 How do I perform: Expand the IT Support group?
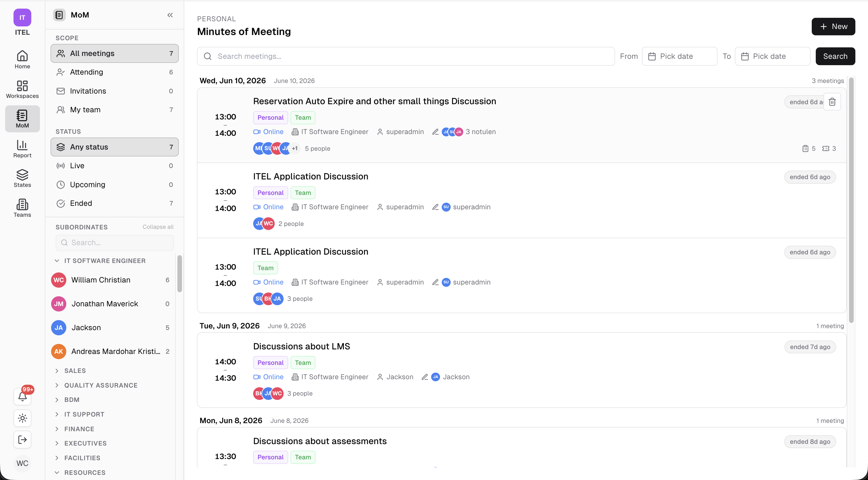pos(57,414)
